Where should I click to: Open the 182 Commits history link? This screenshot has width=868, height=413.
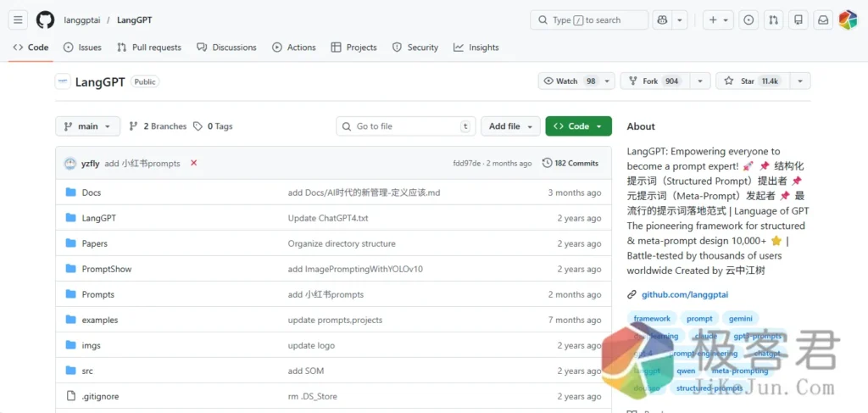tap(570, 163)
